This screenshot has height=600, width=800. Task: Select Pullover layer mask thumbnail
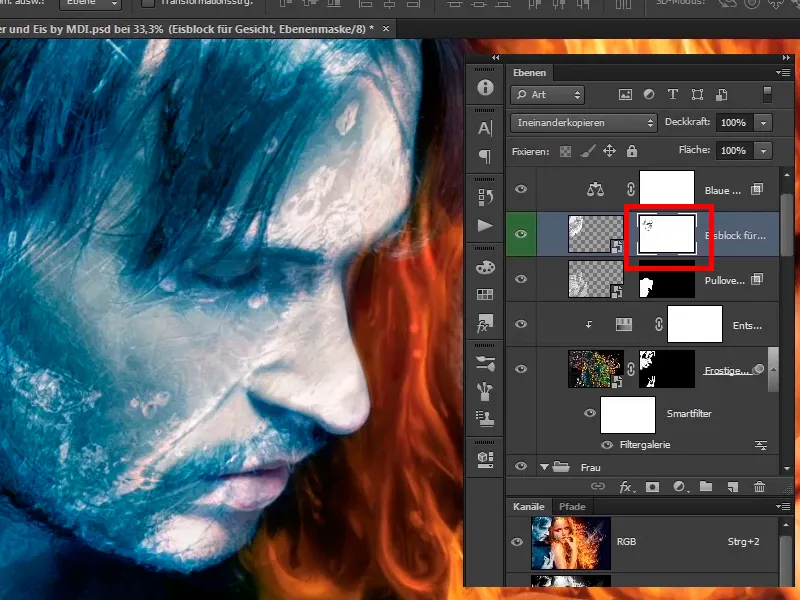pyautogui.click(x=667, y=279)
